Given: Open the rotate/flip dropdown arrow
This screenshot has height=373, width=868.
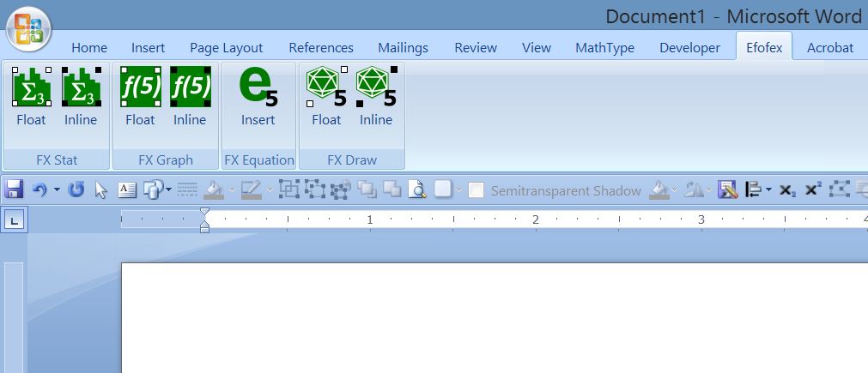Looking at the screenshot, I should (708, 190).
